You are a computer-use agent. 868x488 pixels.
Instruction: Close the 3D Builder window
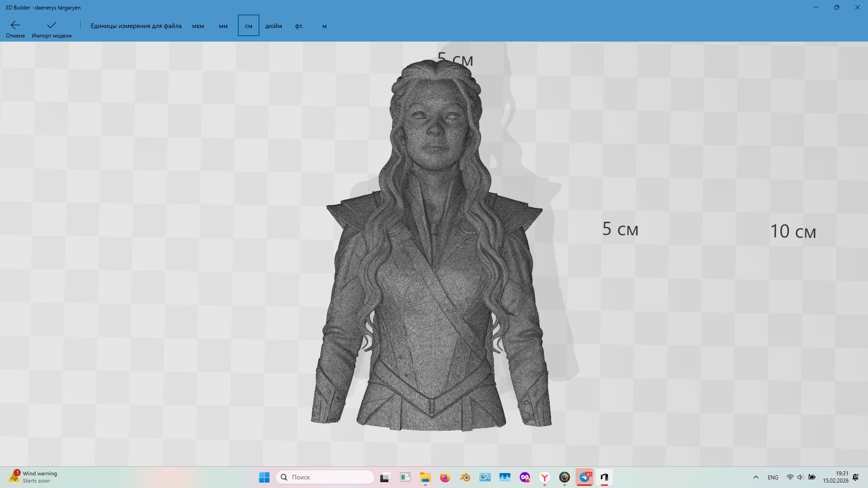pyautogui.click(x=858, y=7)
